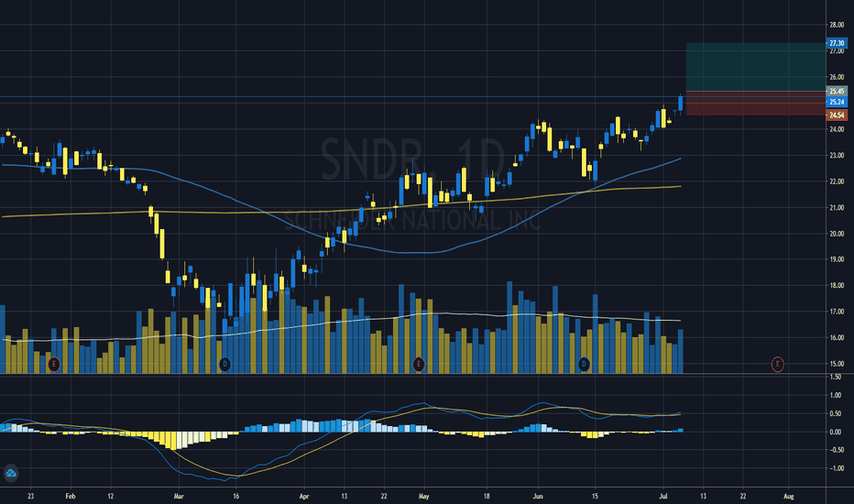Open the dividend marker D near Mar 16
The height and width of the screenshot is (504, 854).
click(x=224, y=364)
